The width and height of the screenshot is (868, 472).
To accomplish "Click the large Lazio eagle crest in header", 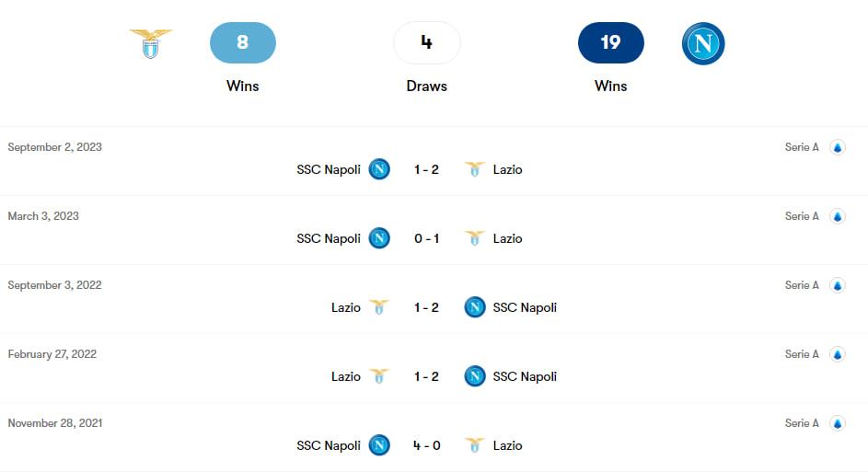I will [150, 43].
